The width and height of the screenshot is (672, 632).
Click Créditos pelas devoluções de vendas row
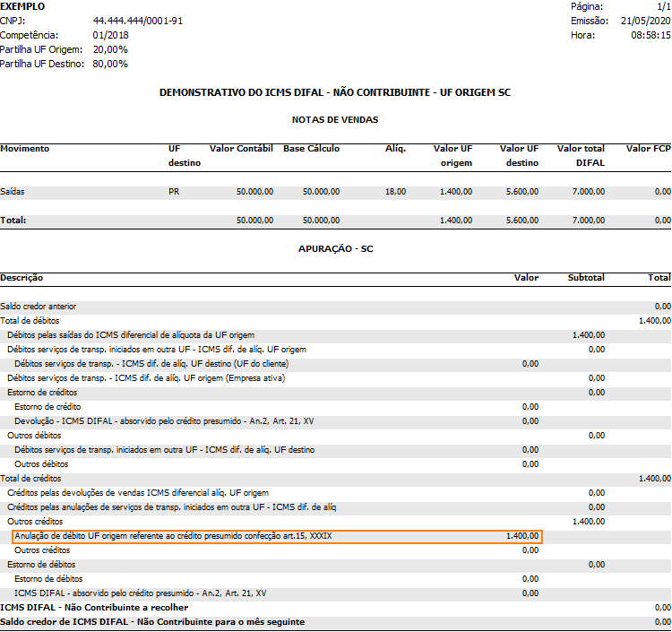[x=336, y=493]
